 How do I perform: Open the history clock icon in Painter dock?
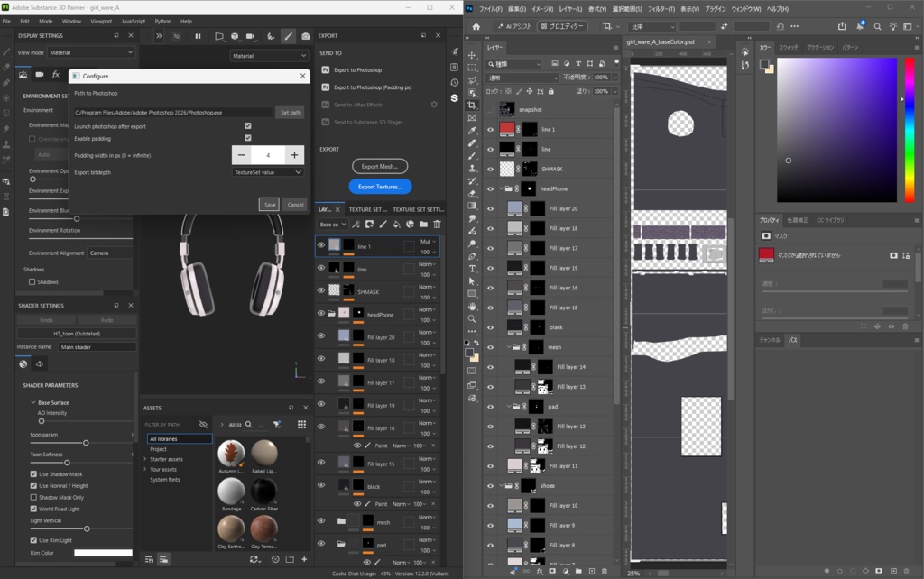(x=455, y=82)
